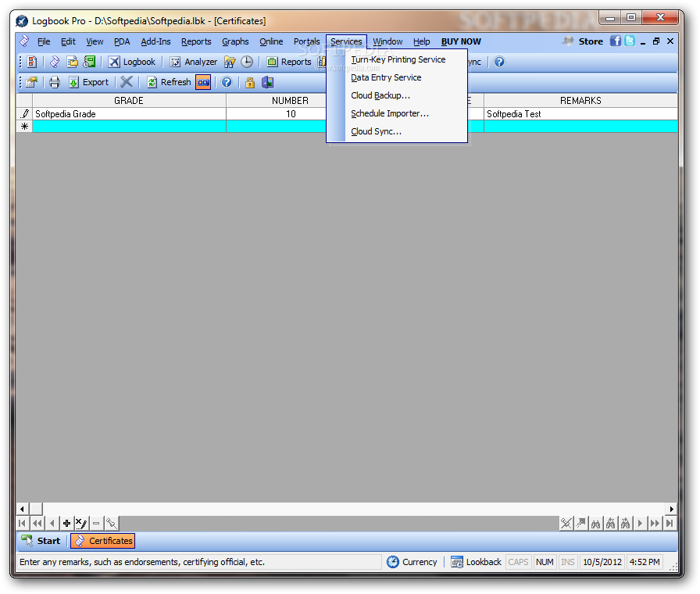
Task: Click the clock icon in the toolbar
Action: click(247, 62)
